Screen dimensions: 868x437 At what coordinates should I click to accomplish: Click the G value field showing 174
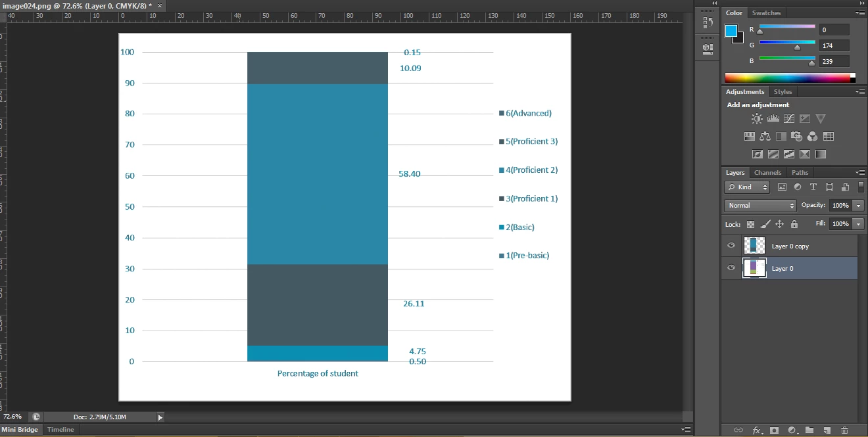[x=834, y=45]
